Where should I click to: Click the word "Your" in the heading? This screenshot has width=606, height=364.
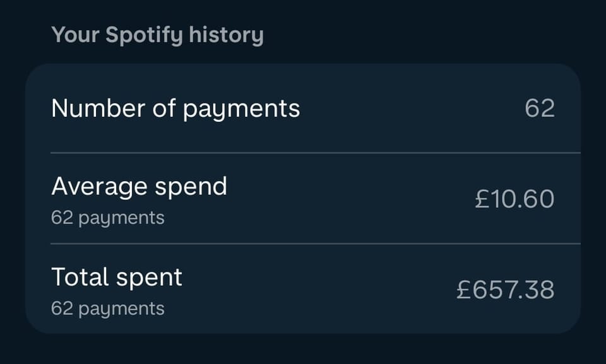click(74, 35)
